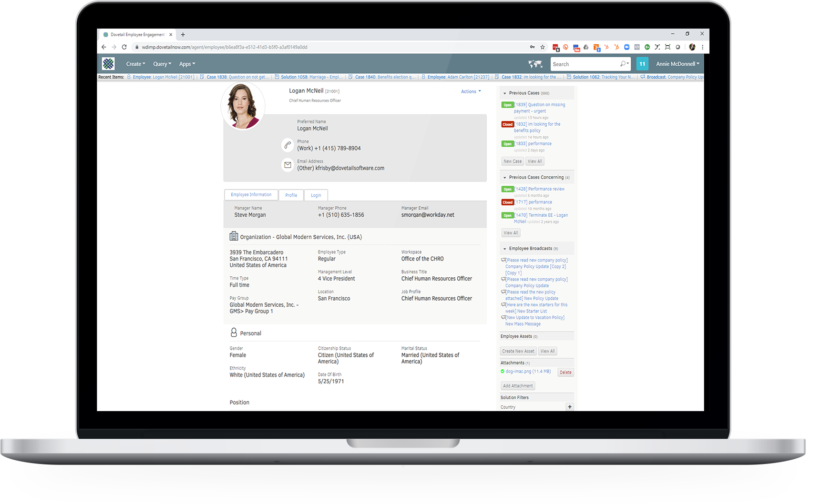This screenshot has width=822, height=504.
Task: Click the Dovetail logo in the navbar
Action: [x=108, y=63]
